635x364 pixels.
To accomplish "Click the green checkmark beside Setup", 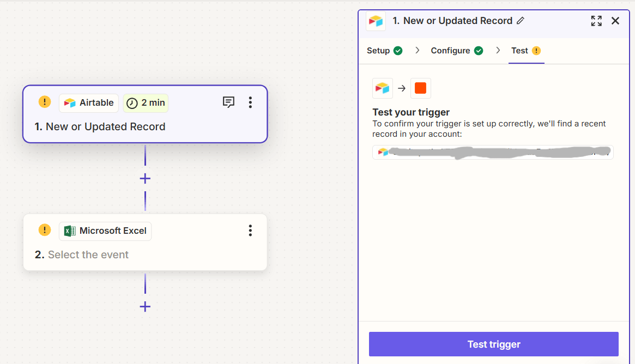I will point(398,50).
